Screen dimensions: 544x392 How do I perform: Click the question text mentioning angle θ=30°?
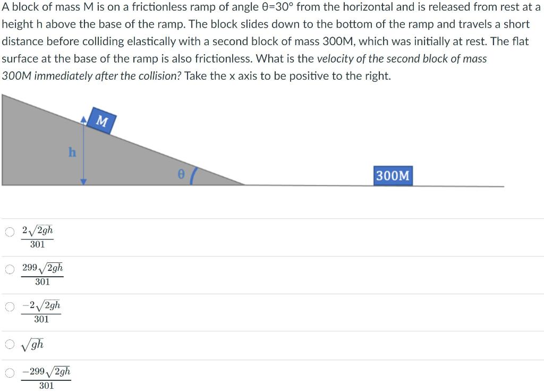tap(212, 7)
